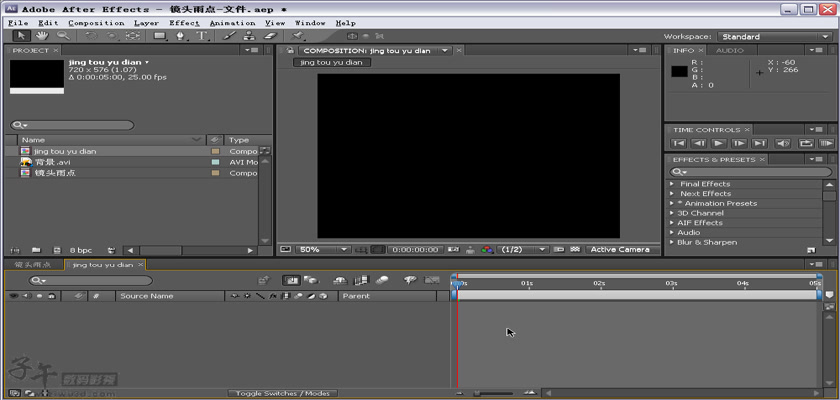Select the Hand tool
The width and height of the screenshot is (840, 400).
(42, 36)
